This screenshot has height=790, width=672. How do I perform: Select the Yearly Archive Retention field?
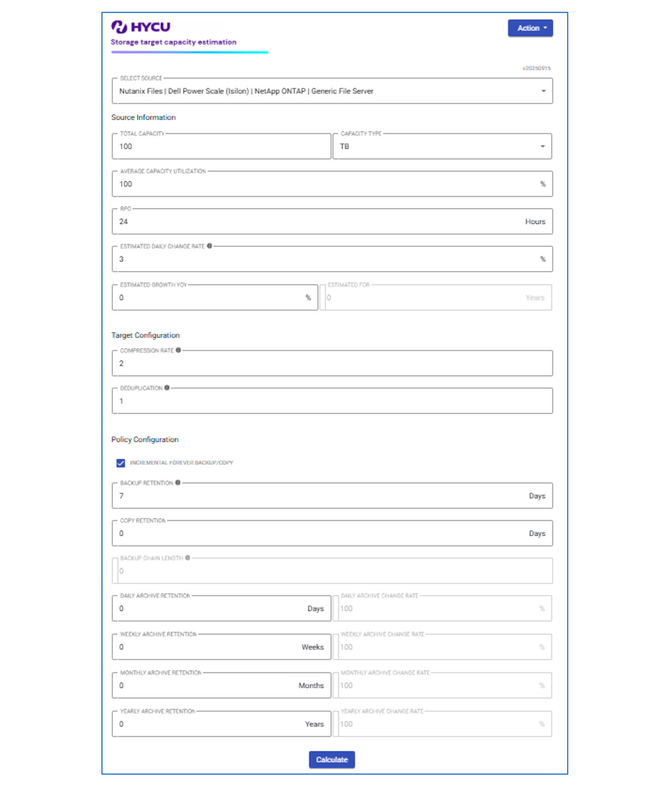208,724
